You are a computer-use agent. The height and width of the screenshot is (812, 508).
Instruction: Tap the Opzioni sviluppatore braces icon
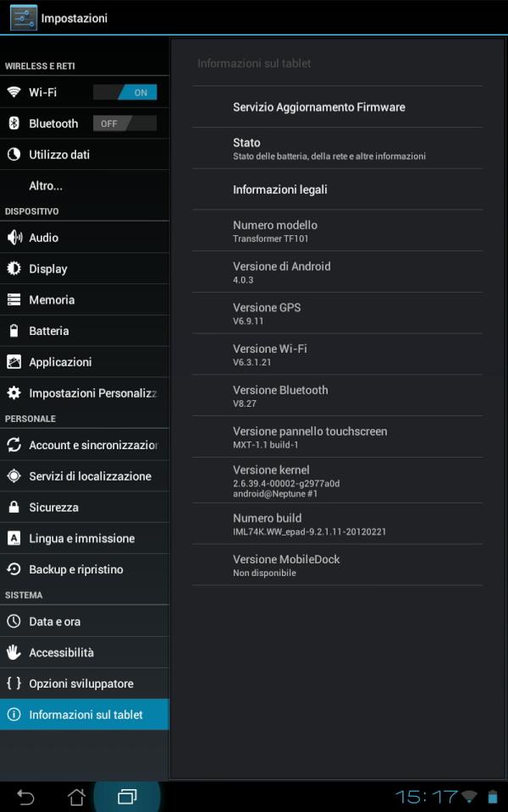(x=14, y=683)
